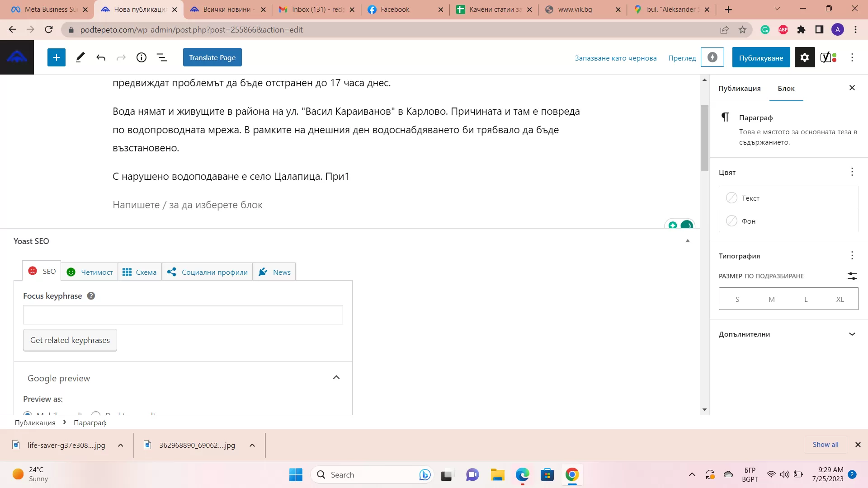Undo the last edit with the undo arrow

[101, 57]
